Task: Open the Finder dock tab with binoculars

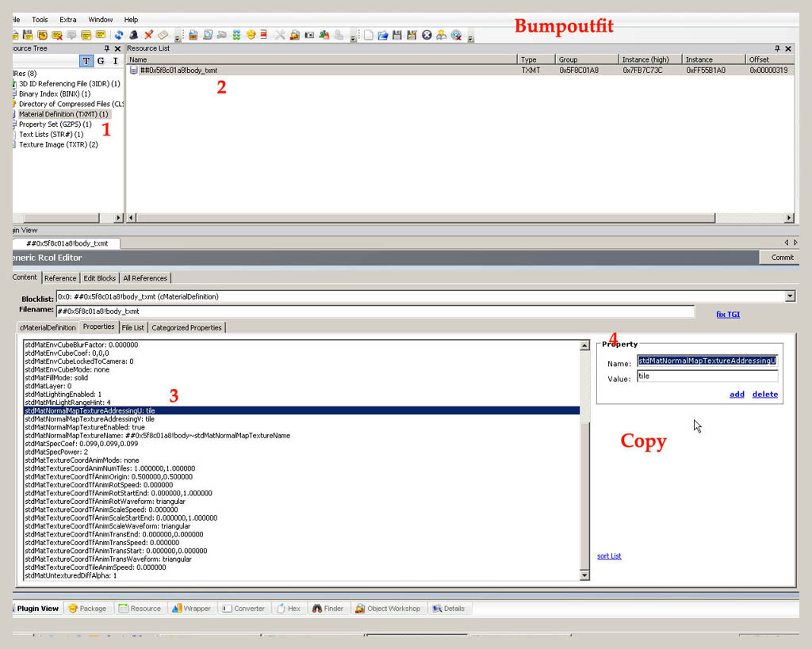Action: (x=327, y=609)
